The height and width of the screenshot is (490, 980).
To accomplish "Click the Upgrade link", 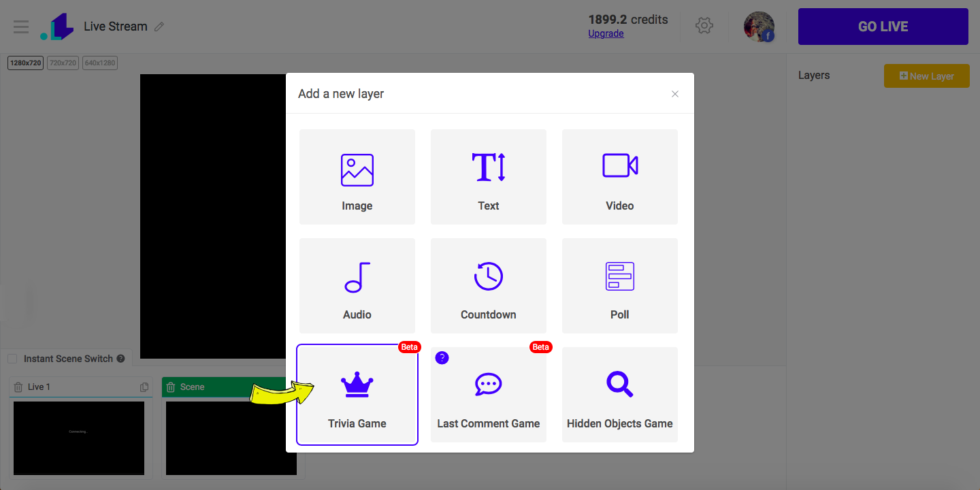I will 606,33.
